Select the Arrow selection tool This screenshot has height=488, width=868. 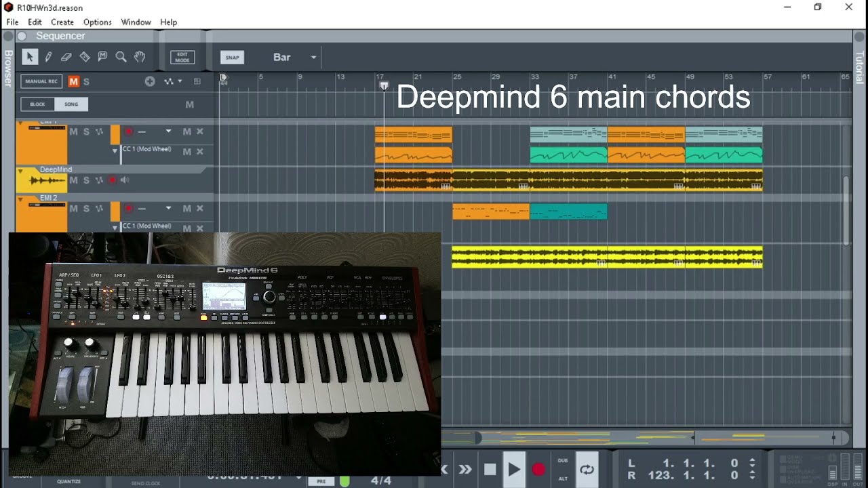(x=29, y=57)
